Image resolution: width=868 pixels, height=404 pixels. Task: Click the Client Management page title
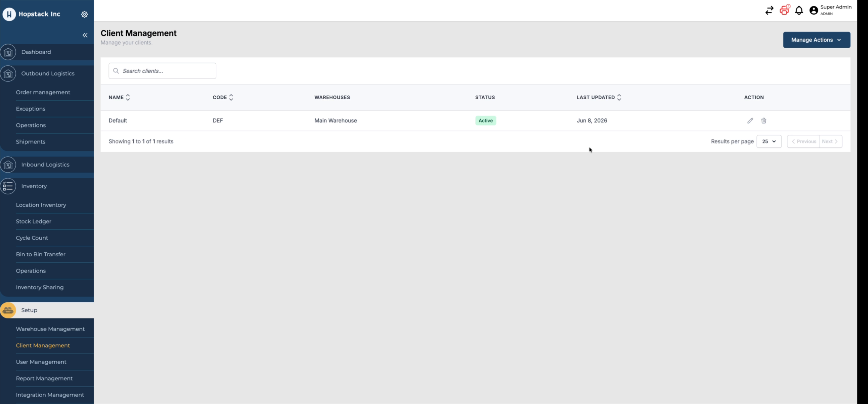(x=138, y=33)
